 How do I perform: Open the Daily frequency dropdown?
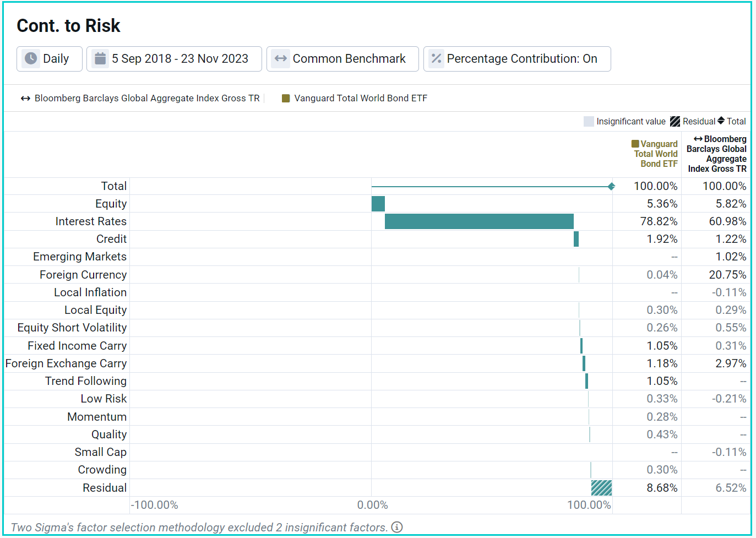[50, 59]
